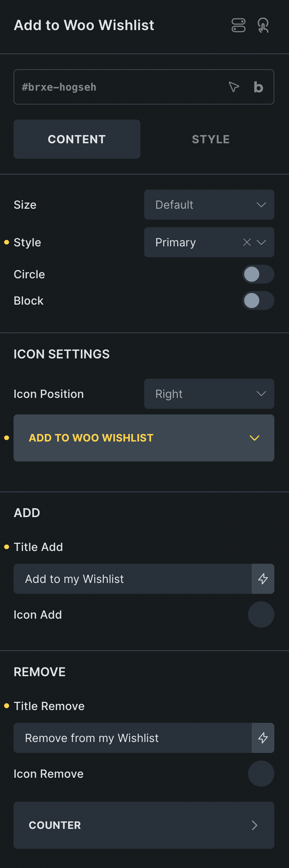Select the cursor arrow icon in the ID field
Image resolution: width=289 pixels, height=868 pixels.
click(x=234, y=87)
